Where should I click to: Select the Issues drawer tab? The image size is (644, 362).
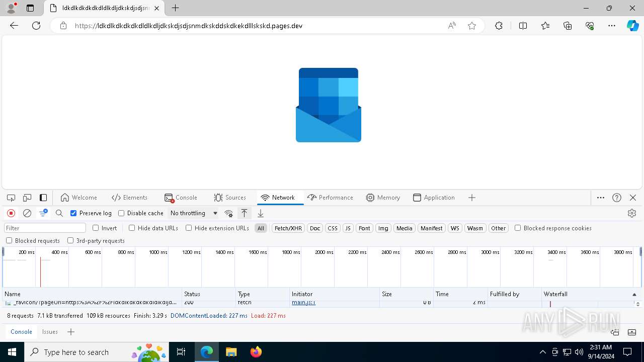[50, 332]
